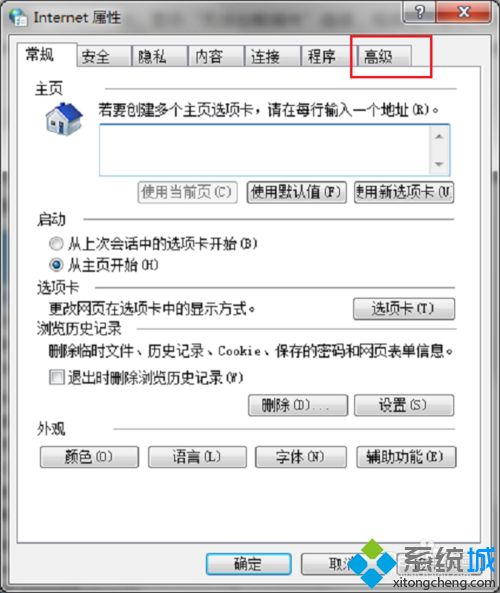500x593 pixels.
Task: Click the 使用默认值 button
Action: pos(297,192)
